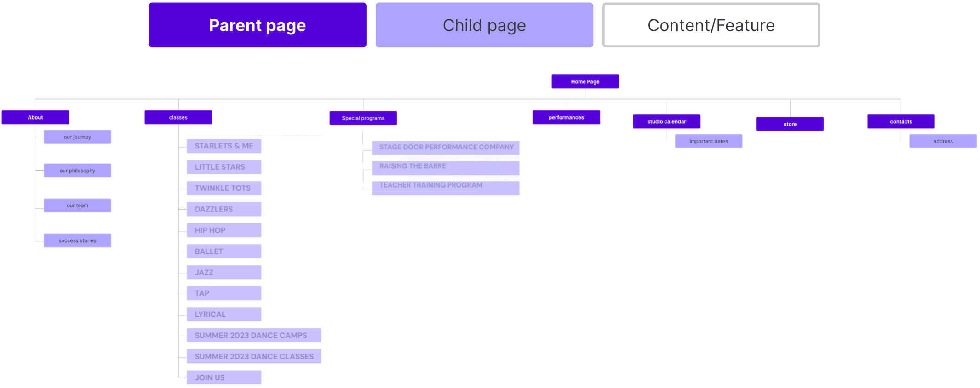Select the contacts node
Screen dimensions: 980x388
[900, 121]
